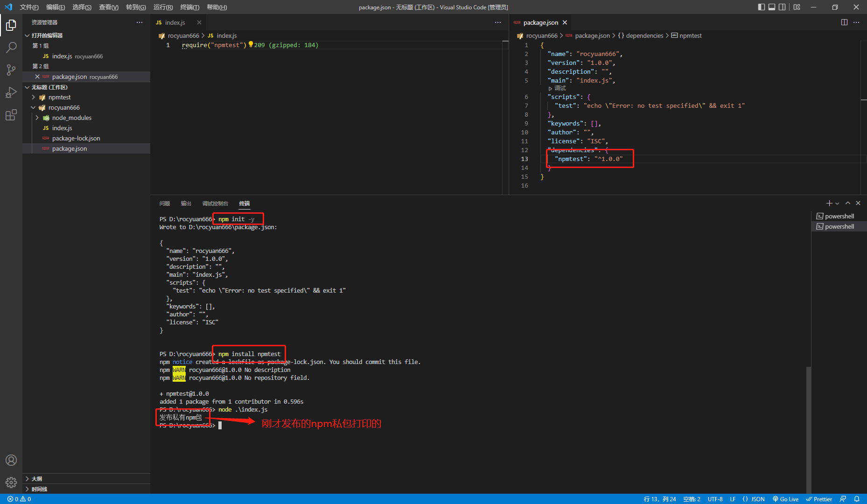Open the Source Control view
This screenshot has width=867, height=504.
[11, 70]
